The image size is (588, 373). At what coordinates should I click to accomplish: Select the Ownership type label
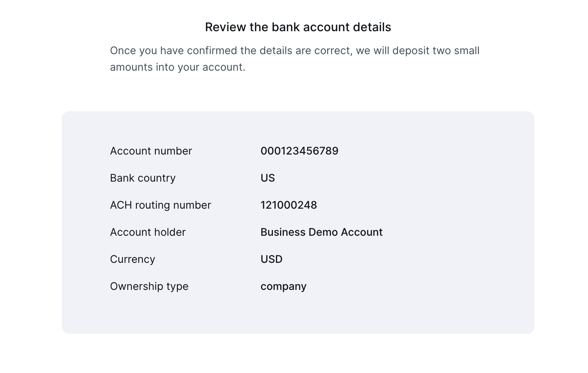[149, 286]
